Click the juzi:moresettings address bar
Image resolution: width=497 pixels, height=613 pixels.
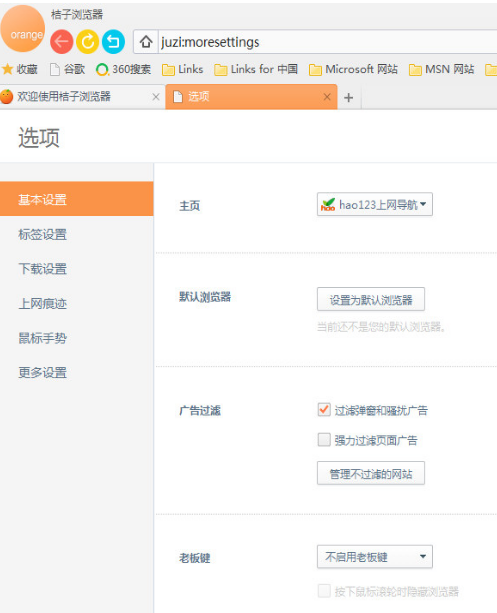click(328, 42)
